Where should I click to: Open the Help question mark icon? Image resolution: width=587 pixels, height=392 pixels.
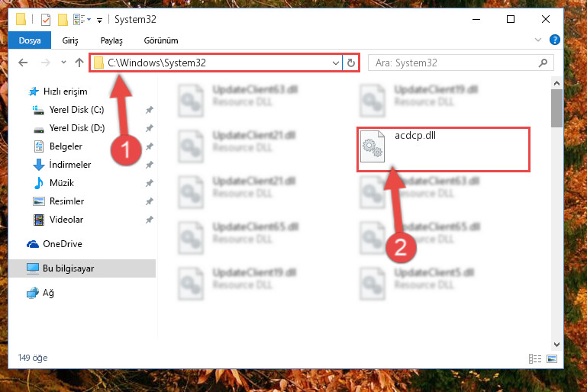point(554,40)
